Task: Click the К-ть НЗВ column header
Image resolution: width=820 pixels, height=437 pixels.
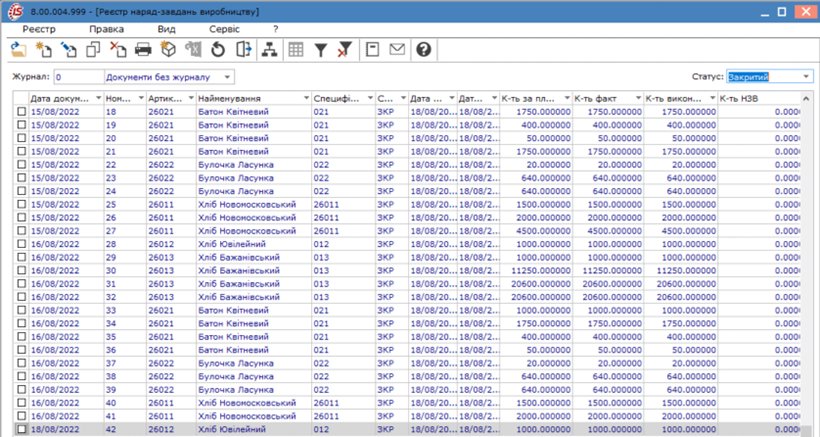Action: [759, 98]
